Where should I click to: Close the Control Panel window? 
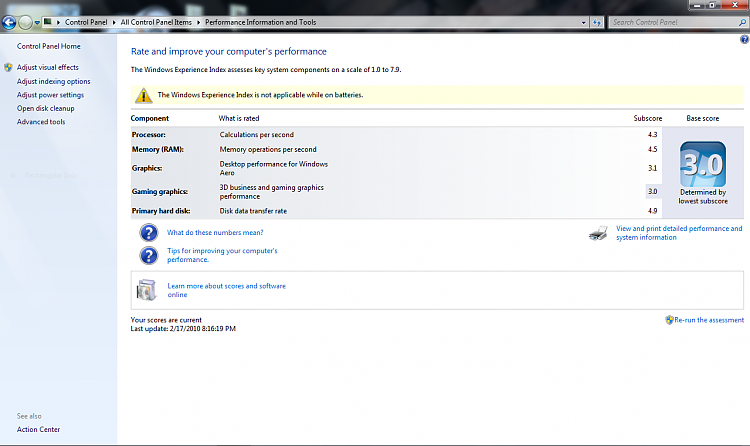coord(734,5)
